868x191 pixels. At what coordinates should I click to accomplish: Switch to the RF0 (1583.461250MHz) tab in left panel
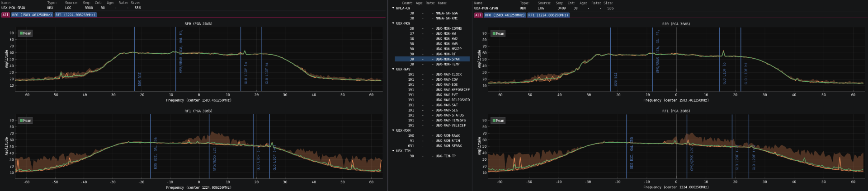[x=32, y=15]
